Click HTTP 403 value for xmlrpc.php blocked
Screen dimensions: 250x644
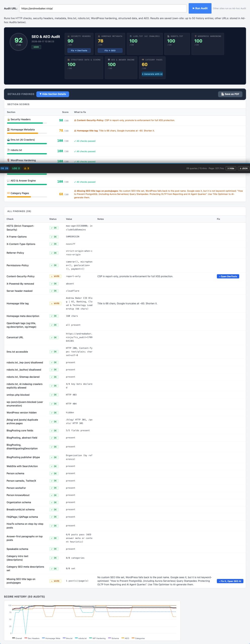(x=71, y=395)
